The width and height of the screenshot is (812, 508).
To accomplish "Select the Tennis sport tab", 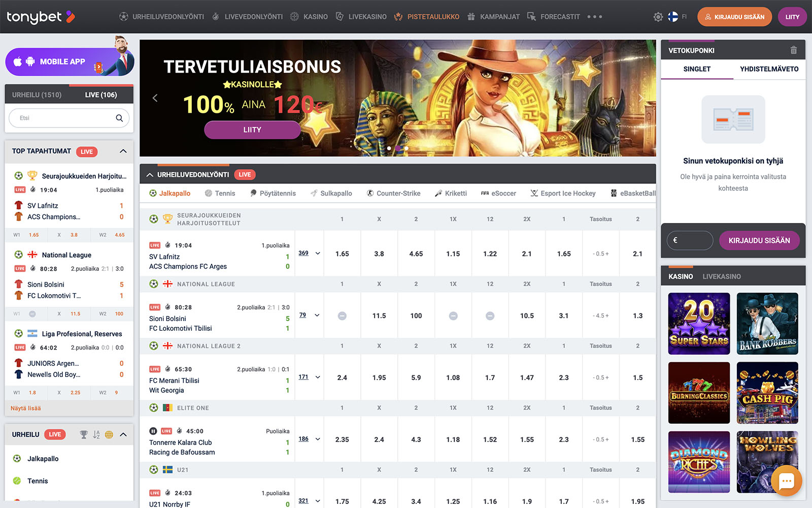I will coord(220,194).
